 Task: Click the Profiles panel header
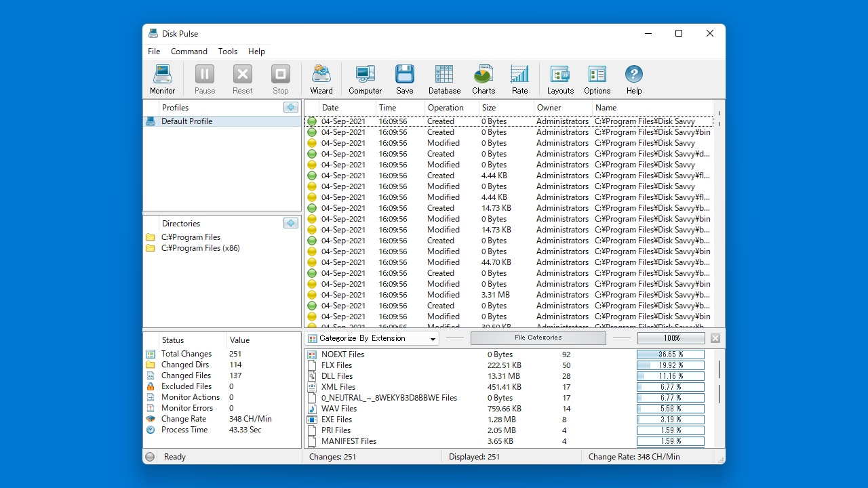click(x=222, y=107)
